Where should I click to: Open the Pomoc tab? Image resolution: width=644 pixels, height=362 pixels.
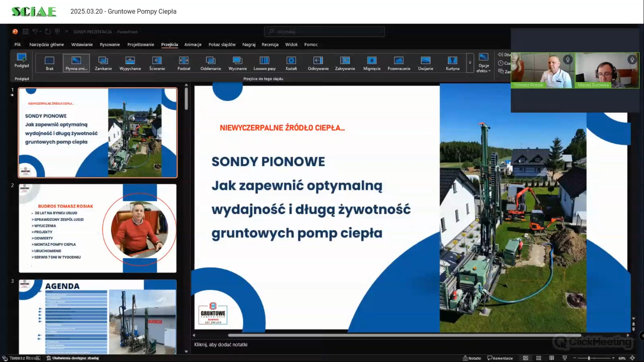coord(311,44)
